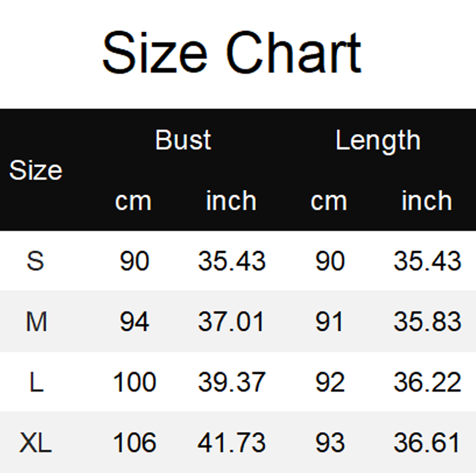Select the inch subheader under Bust
Image resolution: width=476 pixels, height=476 pixels.
point(231,201)
